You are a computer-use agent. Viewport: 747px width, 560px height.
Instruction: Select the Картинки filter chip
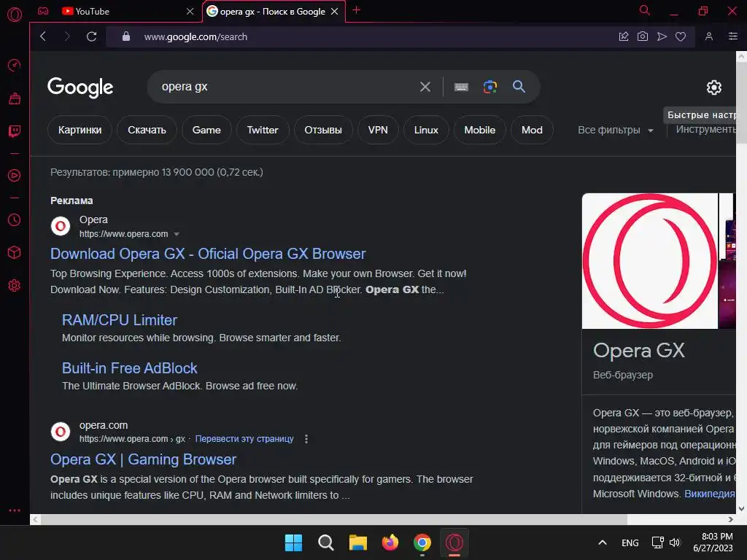coord(80,130)
